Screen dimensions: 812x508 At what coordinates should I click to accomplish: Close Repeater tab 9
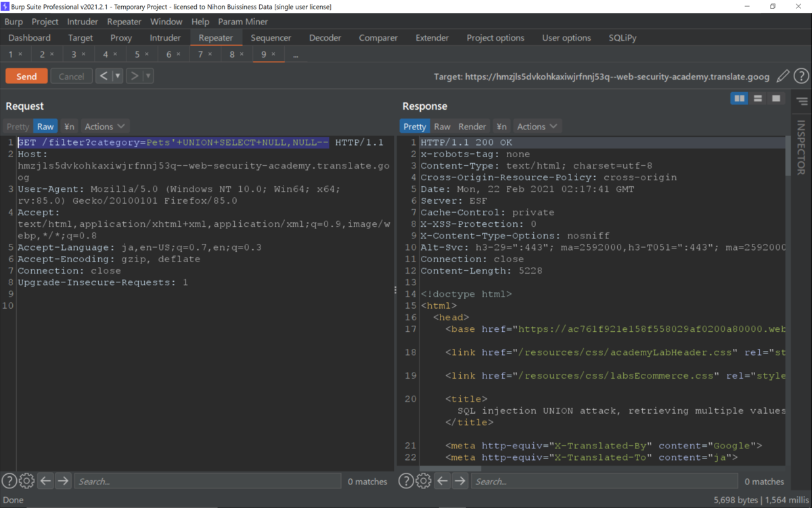pos(273,54)
